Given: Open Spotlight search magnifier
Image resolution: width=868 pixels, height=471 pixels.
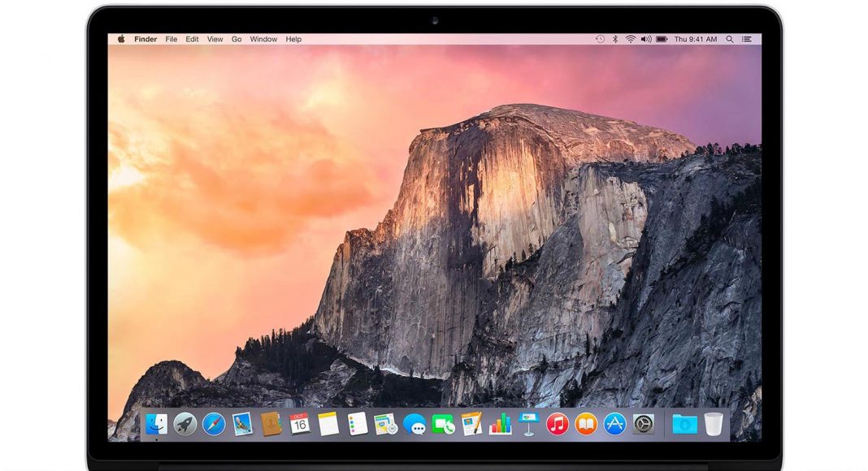Looking at the screenshot, I should [730, 39].
